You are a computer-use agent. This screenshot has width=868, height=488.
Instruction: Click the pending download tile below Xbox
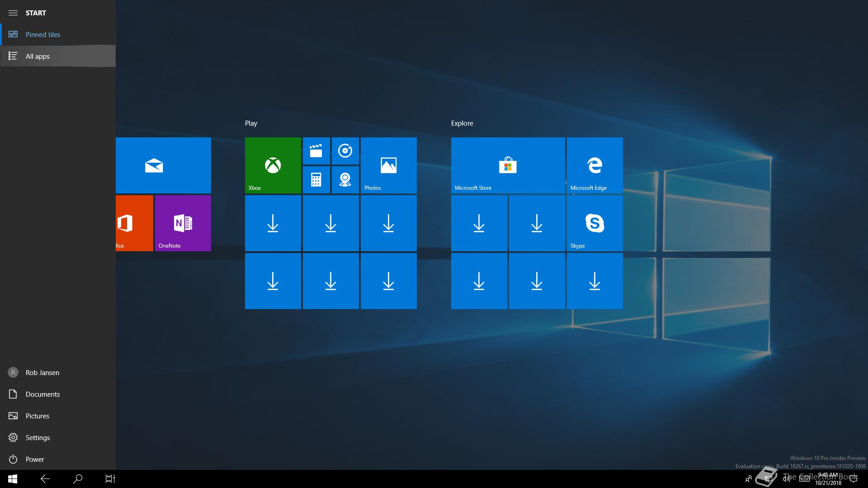(x=273, y=223)
